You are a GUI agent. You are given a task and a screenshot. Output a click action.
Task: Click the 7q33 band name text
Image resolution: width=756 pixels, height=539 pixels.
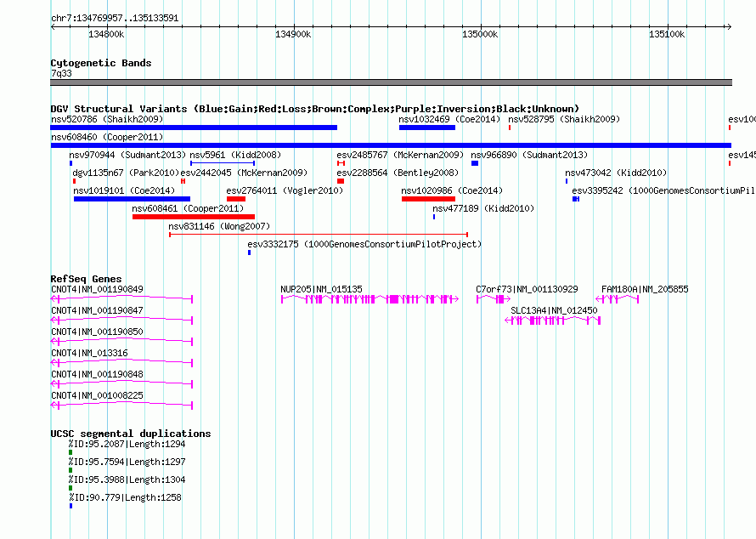61,73
